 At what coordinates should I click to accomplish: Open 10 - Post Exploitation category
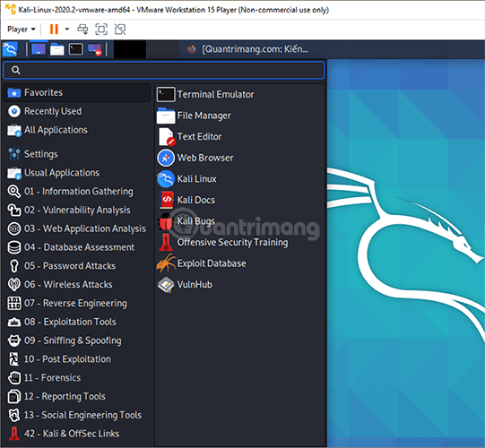point(77,359)
